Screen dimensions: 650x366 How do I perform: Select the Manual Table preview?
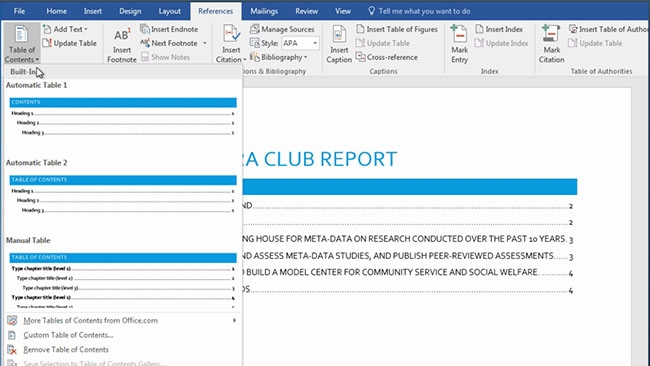coord(123,281)
